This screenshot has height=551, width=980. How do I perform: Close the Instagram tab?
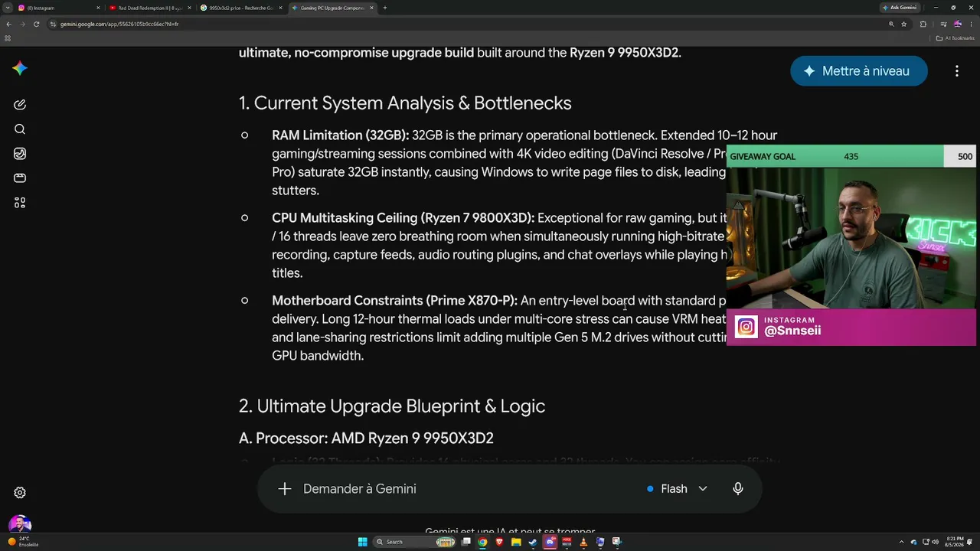[x=98, y=8]
